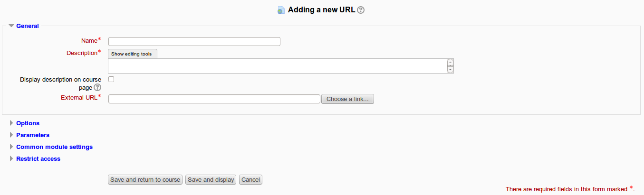
Task: Click the Name input field
Action: coord(194,41)
